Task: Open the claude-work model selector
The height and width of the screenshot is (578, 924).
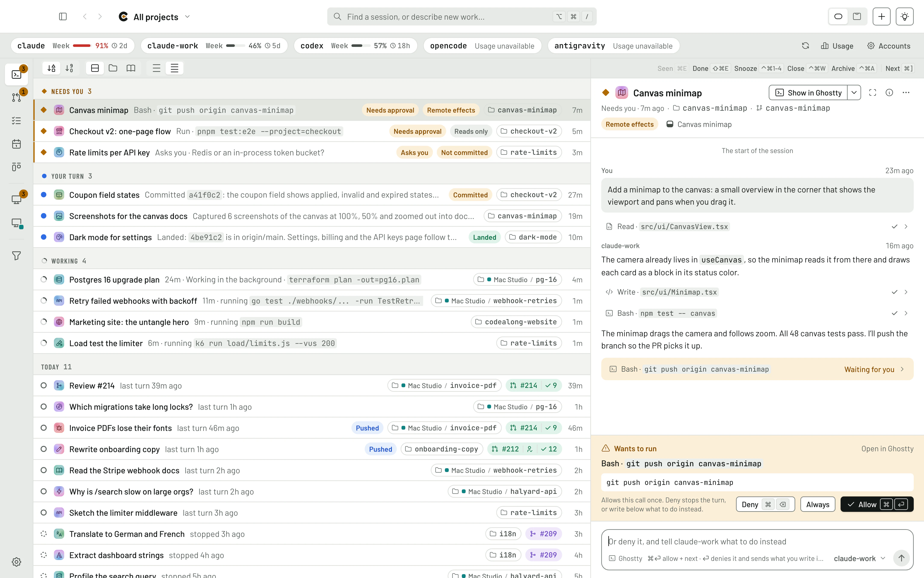Action: [859, 558]
